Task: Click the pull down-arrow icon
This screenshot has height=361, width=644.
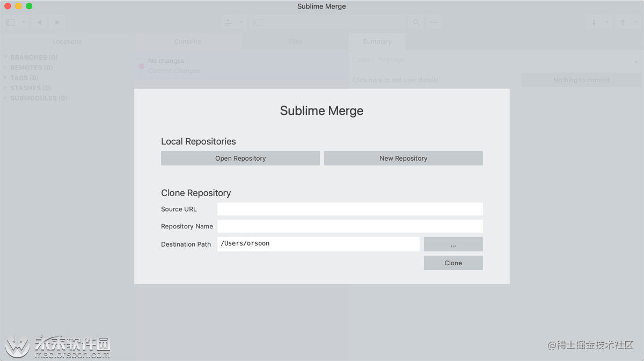Action: 594,23
